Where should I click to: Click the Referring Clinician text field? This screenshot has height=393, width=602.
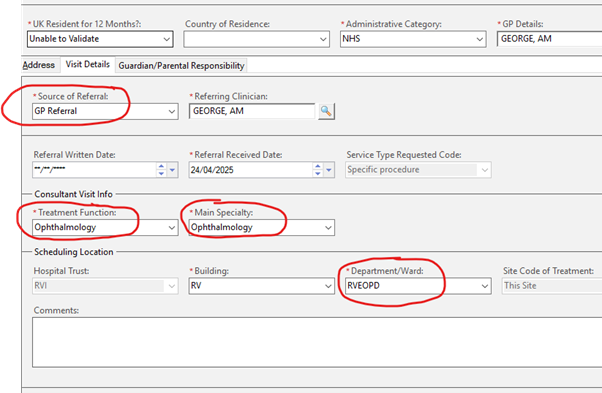point(252,111)
